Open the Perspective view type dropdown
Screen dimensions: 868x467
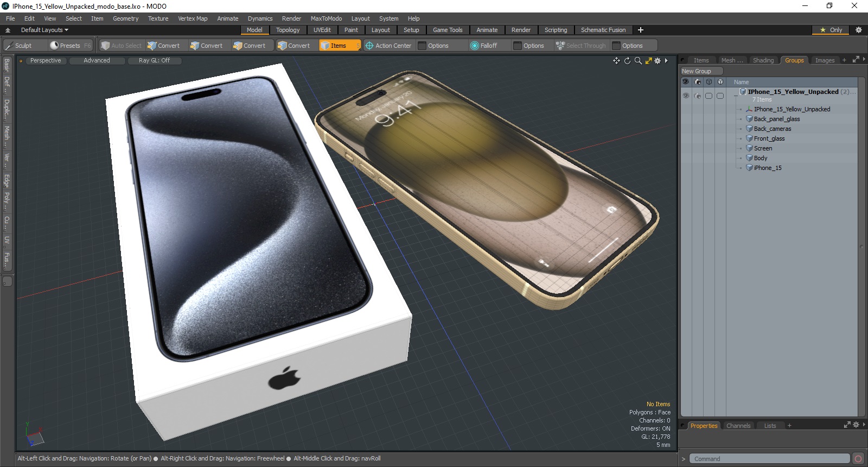point(46,61)
